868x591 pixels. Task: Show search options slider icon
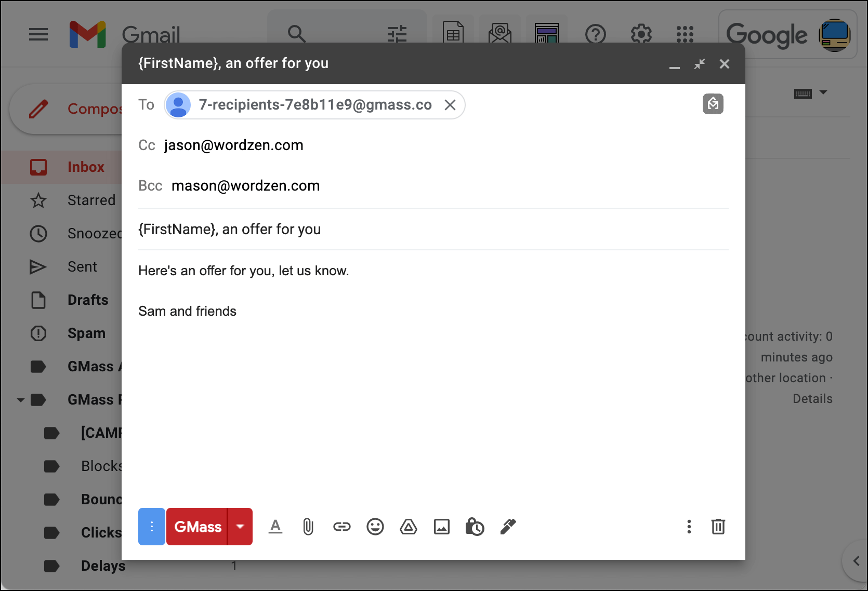(x=397, y=34)
